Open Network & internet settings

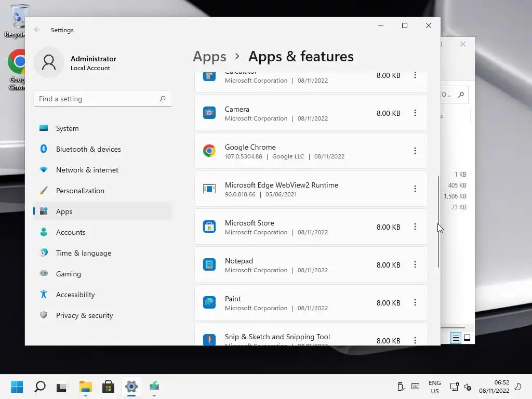pyautogui.click(x=103, y=170)
